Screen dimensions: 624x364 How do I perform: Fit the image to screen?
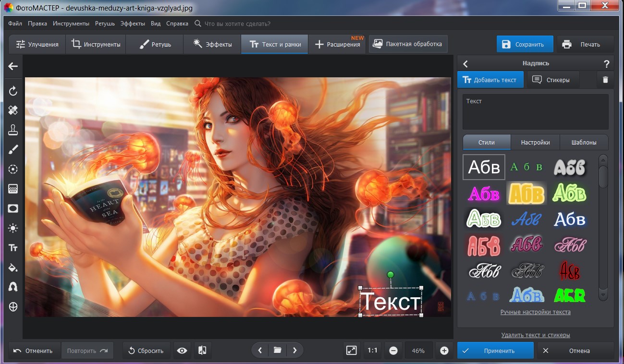352,351
